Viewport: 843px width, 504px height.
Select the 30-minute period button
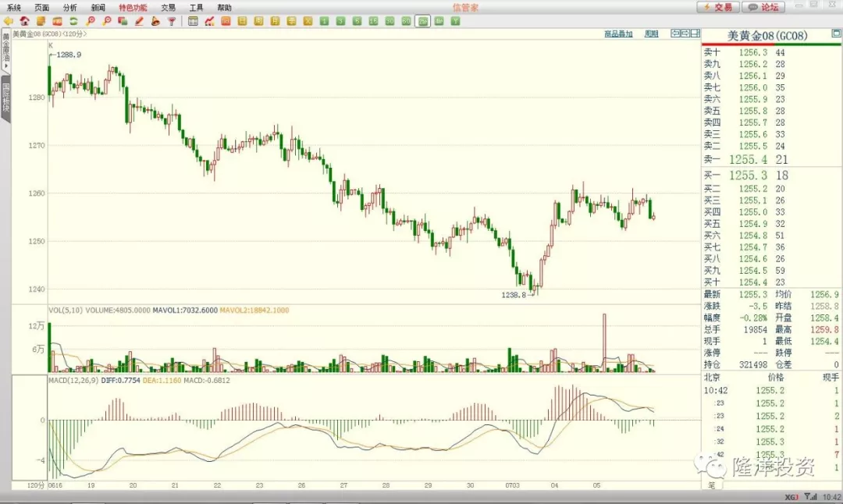click(389, 21)
